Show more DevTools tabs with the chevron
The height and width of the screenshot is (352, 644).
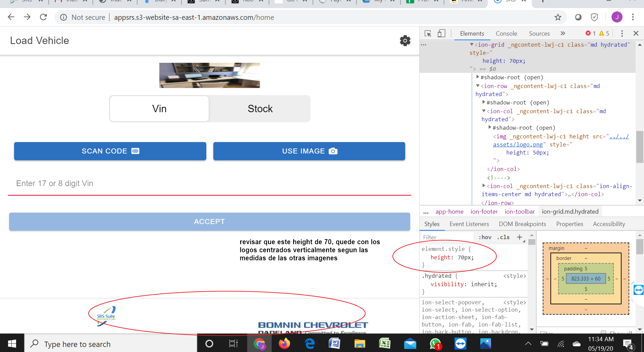click(x=562, y=34)
